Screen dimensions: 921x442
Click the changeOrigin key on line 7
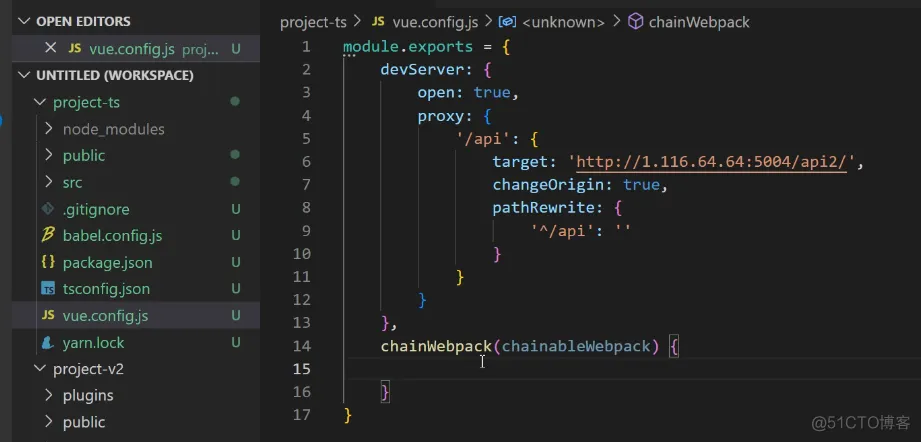pos(549,185)
